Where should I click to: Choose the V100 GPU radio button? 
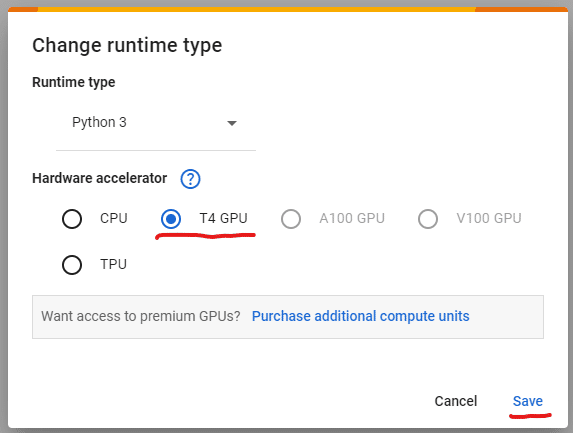tap(428, 219)
